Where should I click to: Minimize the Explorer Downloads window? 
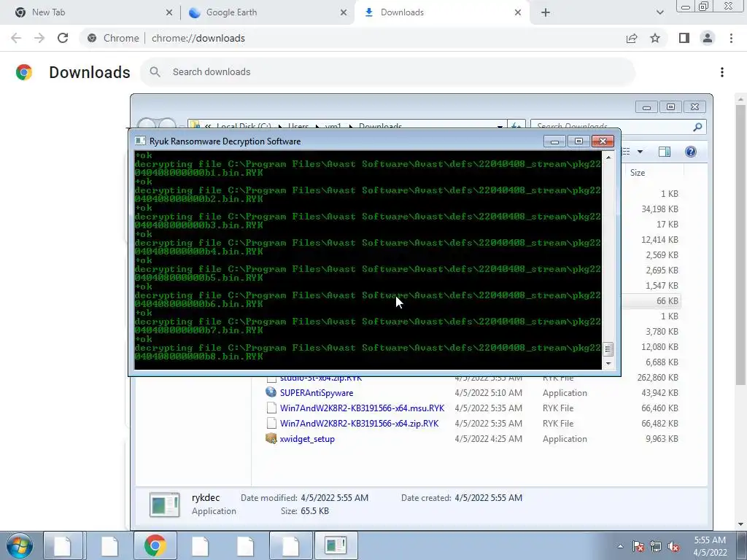click(646, 107)
